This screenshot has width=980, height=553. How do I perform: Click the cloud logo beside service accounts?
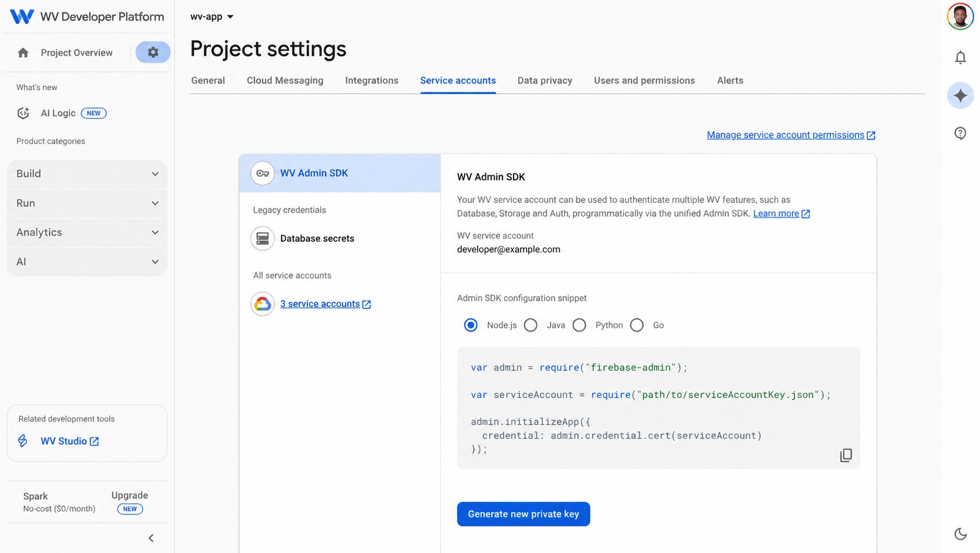[x=262, y=304]
